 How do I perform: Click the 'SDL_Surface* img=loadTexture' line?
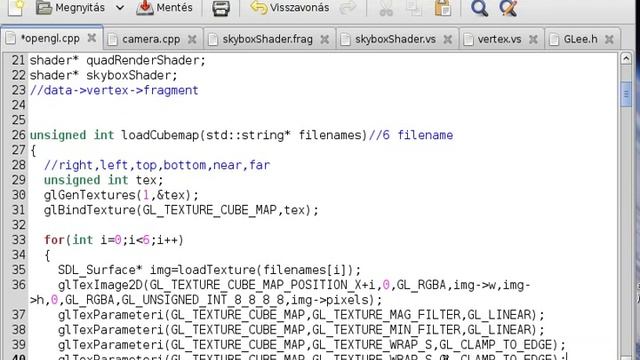[x=209, y=270]
